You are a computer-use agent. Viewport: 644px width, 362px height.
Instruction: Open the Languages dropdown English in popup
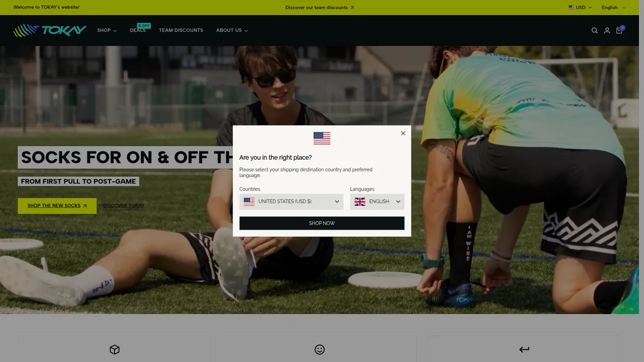(x=377, y=202)
